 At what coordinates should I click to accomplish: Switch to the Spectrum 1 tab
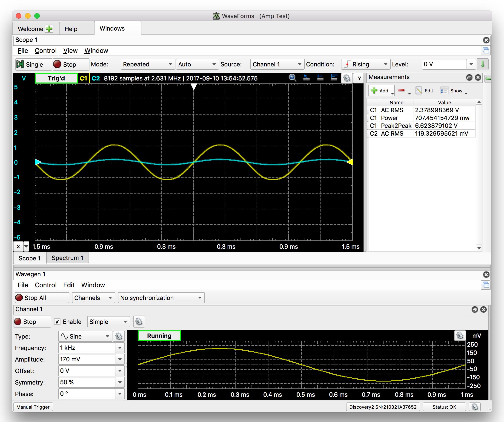[x=68, y=258]
